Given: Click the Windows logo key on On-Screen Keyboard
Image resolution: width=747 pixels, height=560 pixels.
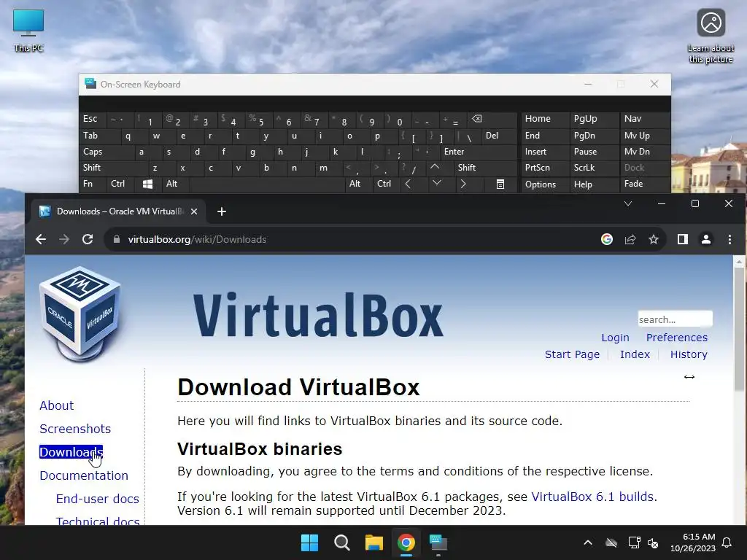Looking at the screenshot, I should (147, 184).
